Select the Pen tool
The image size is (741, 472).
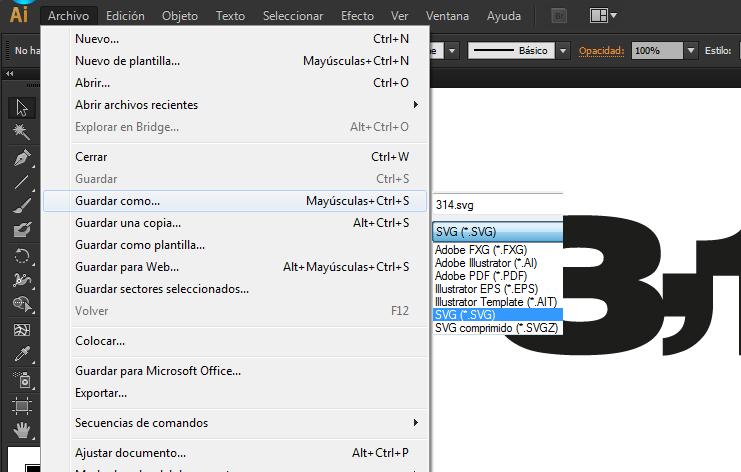click(21, 158)
